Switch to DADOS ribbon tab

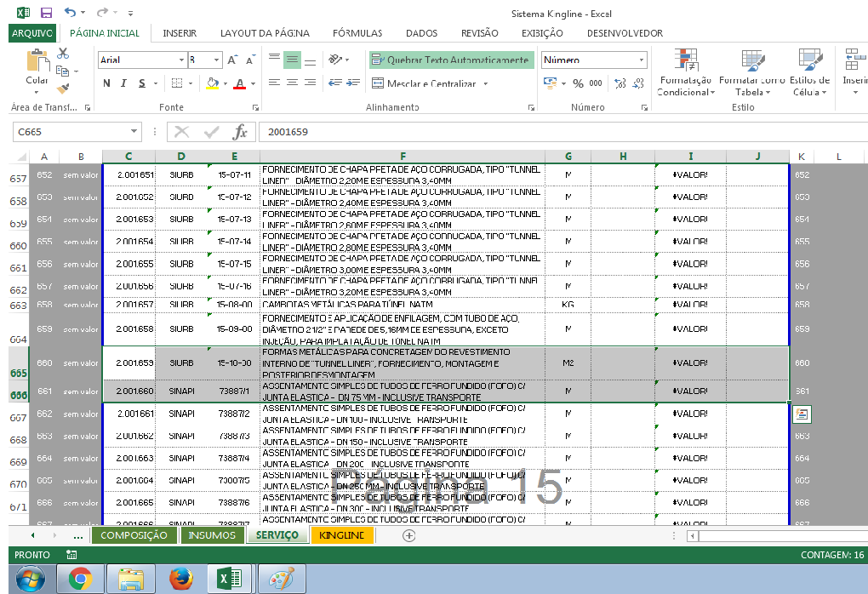(422, 33)
